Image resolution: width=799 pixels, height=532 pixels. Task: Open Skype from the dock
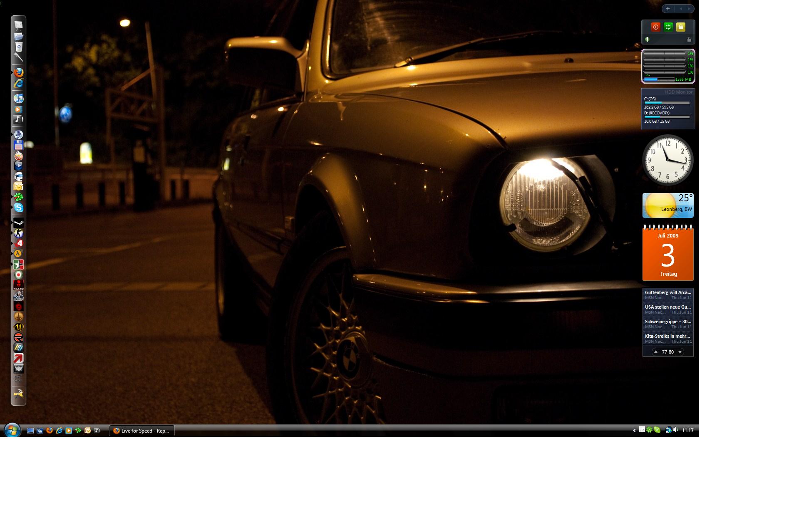point(18,208)
